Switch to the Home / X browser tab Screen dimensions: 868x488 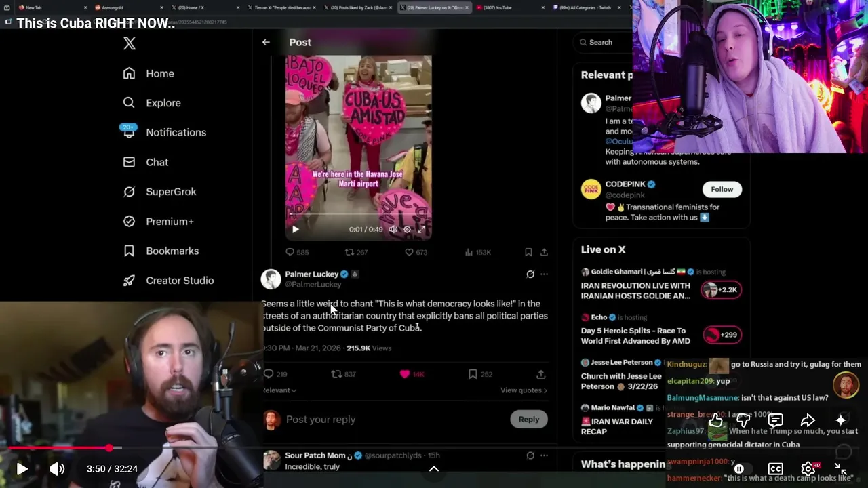click(204, 7)
